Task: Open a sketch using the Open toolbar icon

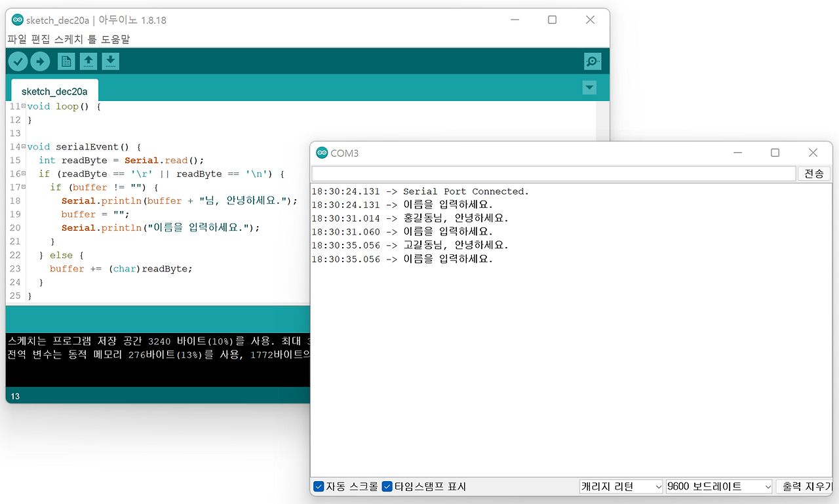Action: pyautogui.click(x=88, y=61)
